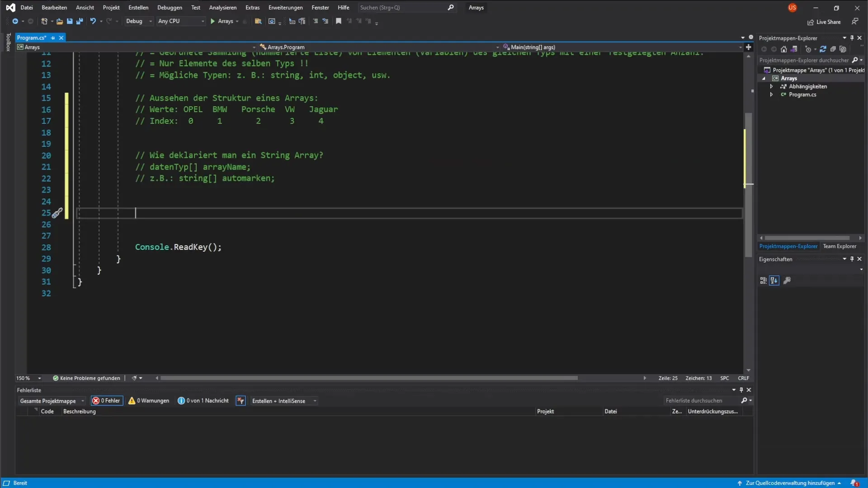Open the Gesamte Projektmappe scope dropdown
868x488 pixels.
point(52,401)
